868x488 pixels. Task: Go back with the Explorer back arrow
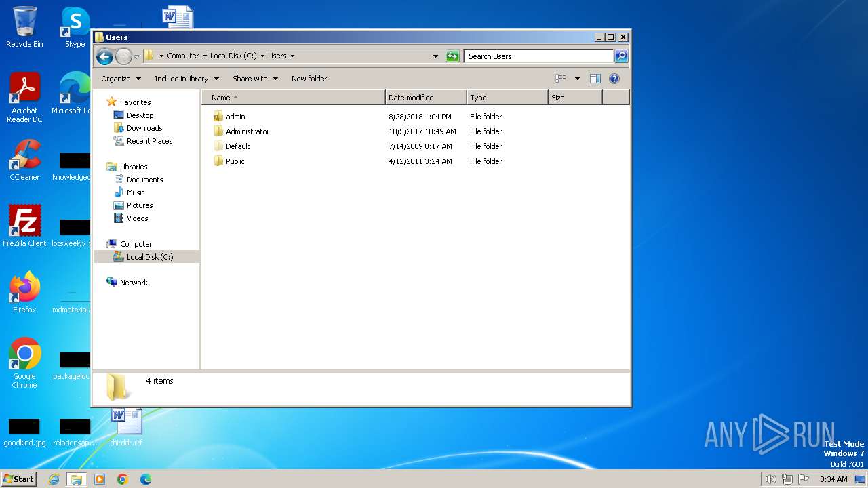104,56
